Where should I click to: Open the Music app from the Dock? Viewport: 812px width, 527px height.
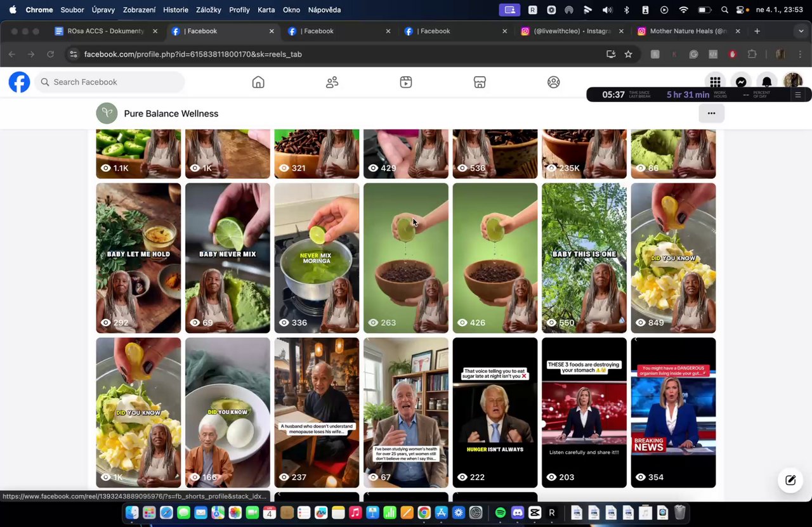point(355,512)
